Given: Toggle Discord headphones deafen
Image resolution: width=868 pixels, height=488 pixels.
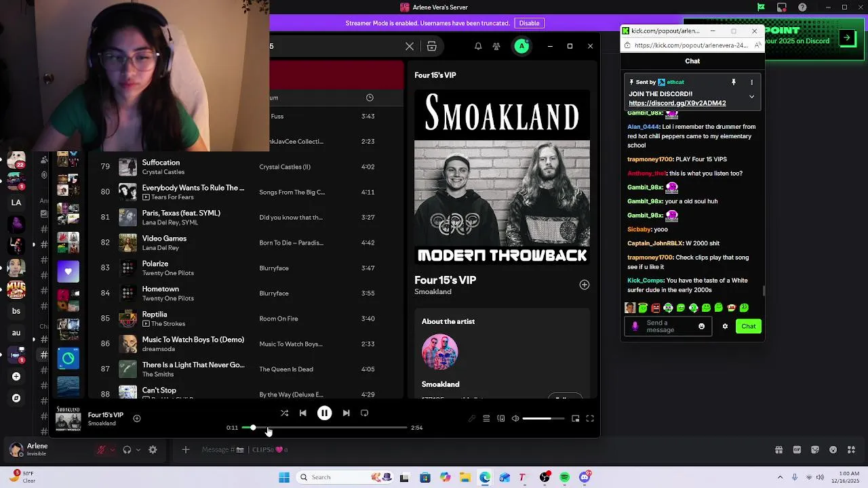Looking at the screenshot, I should click(127, 449).
